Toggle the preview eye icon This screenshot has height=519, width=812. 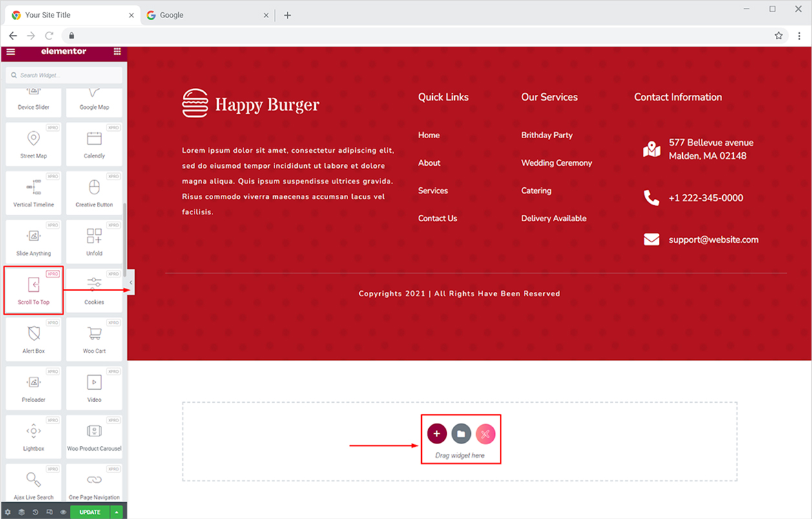(63, 513)
